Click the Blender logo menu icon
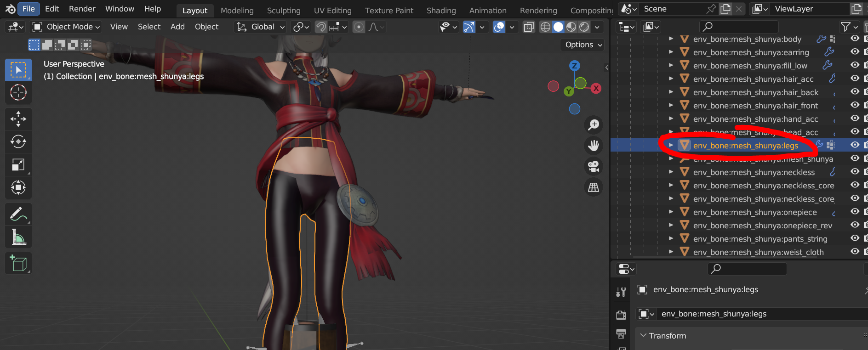Image resolution: width=868 pixels, height=350 pixels. coord(10,9)
